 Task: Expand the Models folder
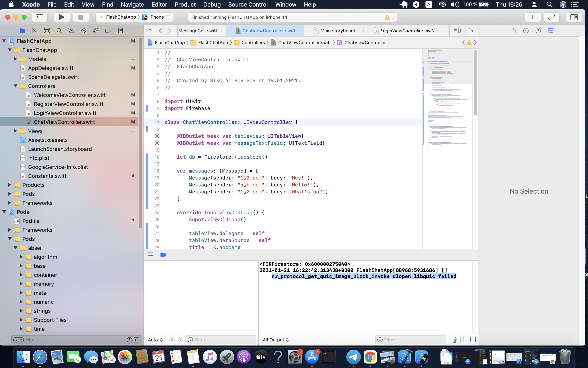(16, 59)
